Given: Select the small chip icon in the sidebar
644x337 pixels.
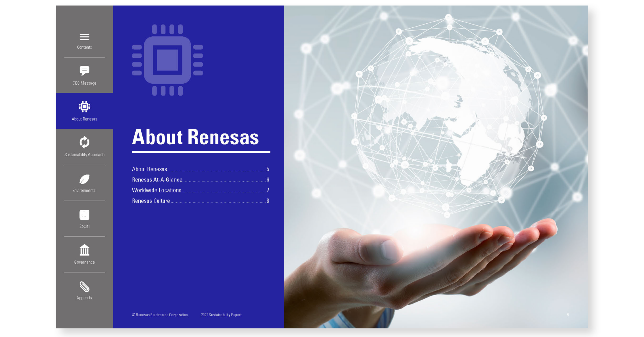Looking at the screenshot, I should (x=84, y=107).
